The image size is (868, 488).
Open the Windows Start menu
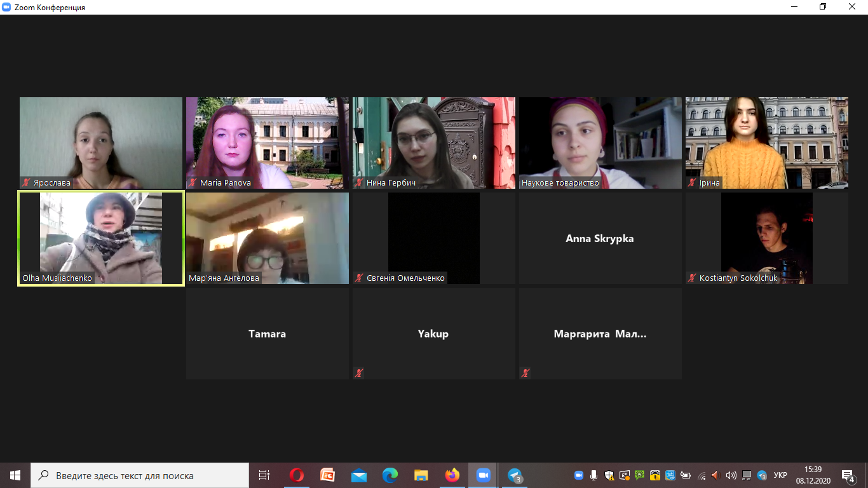coord(15,475)
